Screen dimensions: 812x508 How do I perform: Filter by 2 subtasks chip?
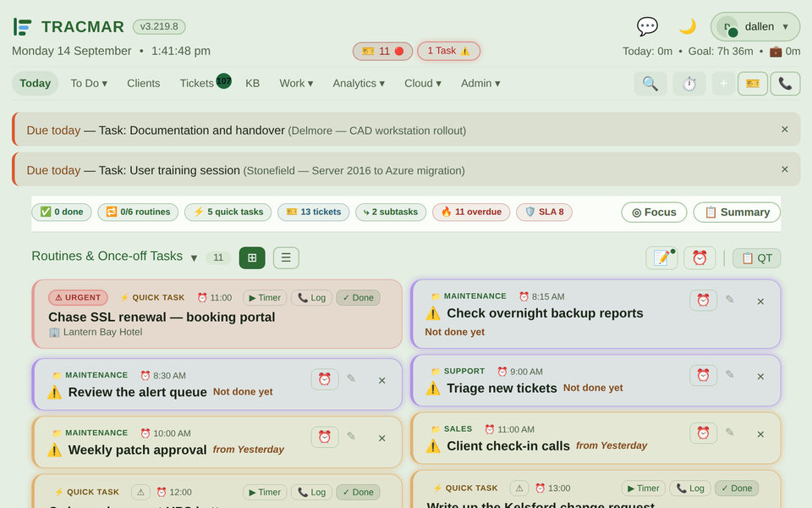391,212
